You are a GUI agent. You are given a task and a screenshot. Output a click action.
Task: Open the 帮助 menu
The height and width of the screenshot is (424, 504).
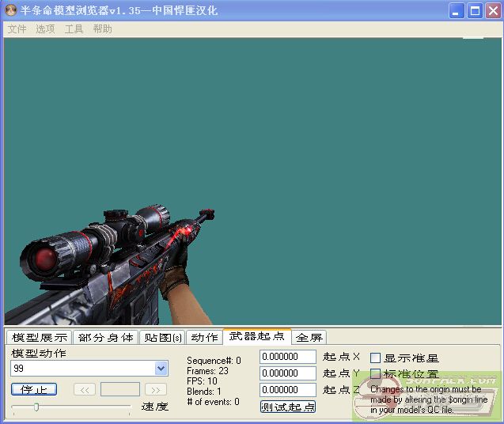click(102, 28)
